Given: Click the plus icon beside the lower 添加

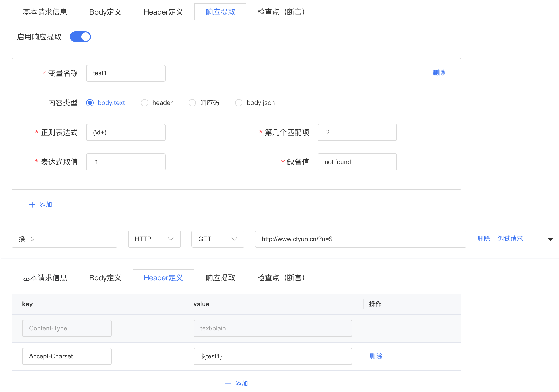Looking at the screenshot, I should [x=228, y=384].
